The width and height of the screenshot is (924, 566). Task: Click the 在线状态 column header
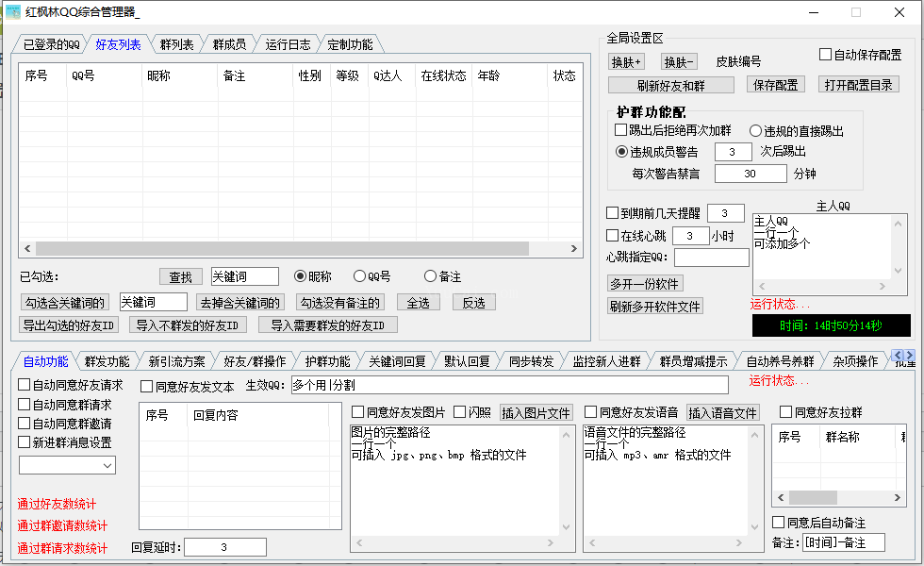[443, 76]
